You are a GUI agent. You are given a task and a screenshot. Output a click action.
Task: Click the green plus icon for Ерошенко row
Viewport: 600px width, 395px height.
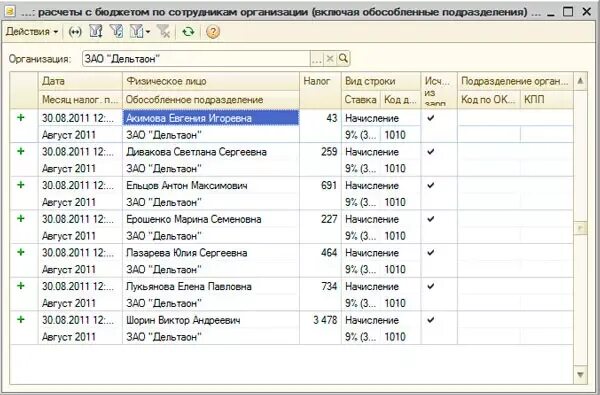coord(21,219)
